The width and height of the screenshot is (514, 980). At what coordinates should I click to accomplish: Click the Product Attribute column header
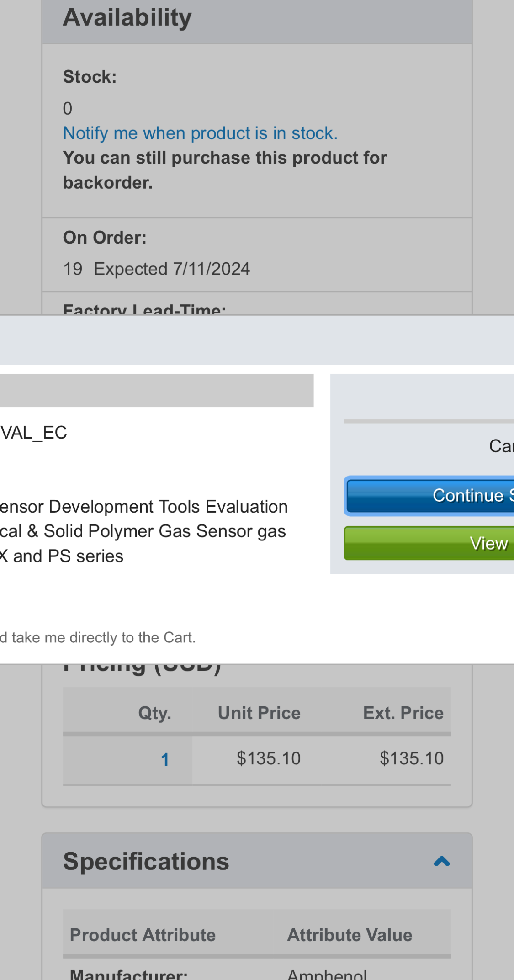pos(143,935)
